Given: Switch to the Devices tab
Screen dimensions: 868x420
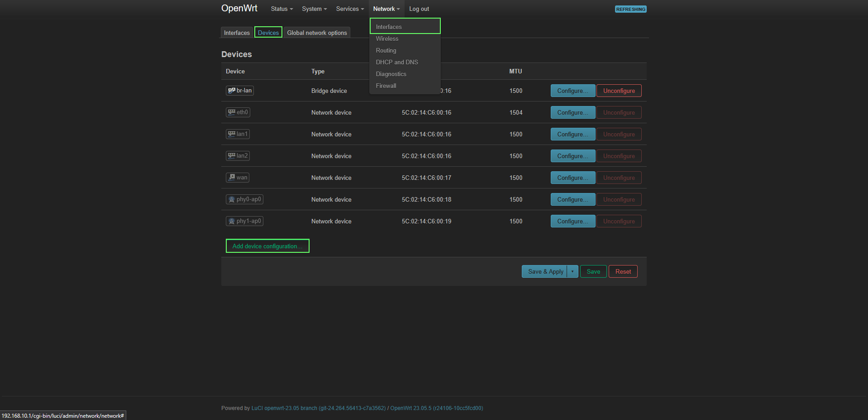Looking at the screenshot, I should pyautogui.click(x=268, y=33).
